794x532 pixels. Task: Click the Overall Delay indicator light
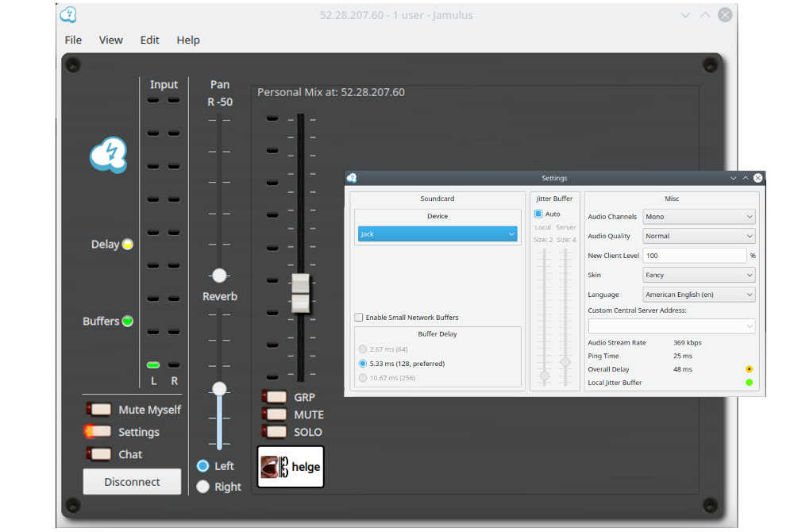tap(749, 369)
